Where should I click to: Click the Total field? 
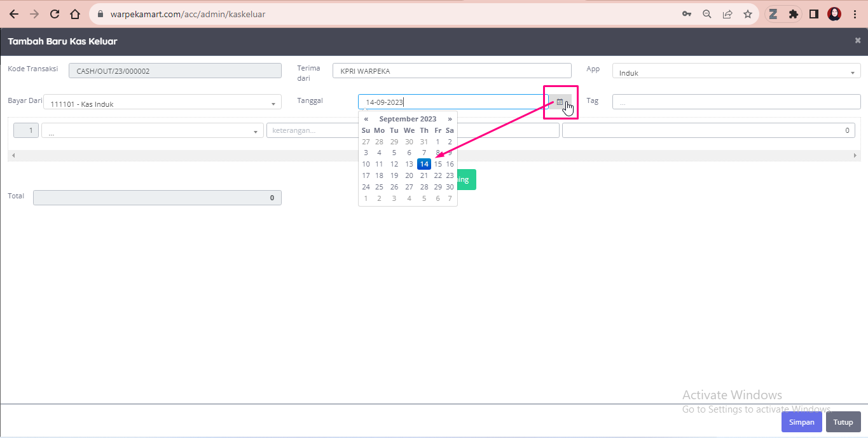(x=157, y=198)
